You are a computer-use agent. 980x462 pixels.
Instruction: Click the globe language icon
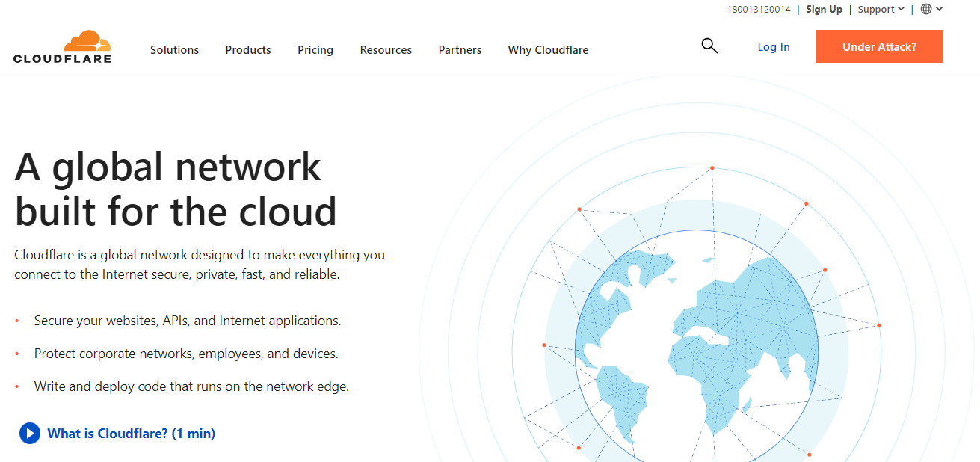(x=926, y=9)
